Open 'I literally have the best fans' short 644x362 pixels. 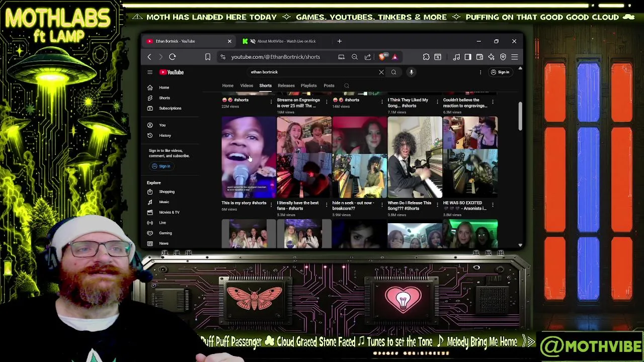(x=304, y=157)
